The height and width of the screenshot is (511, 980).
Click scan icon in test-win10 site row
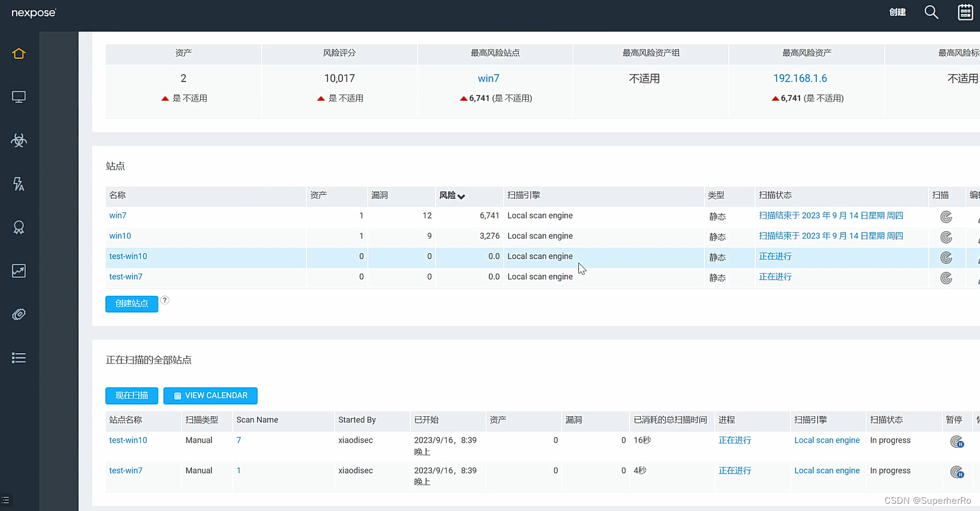pyautogui.click(x=946, y=258)
